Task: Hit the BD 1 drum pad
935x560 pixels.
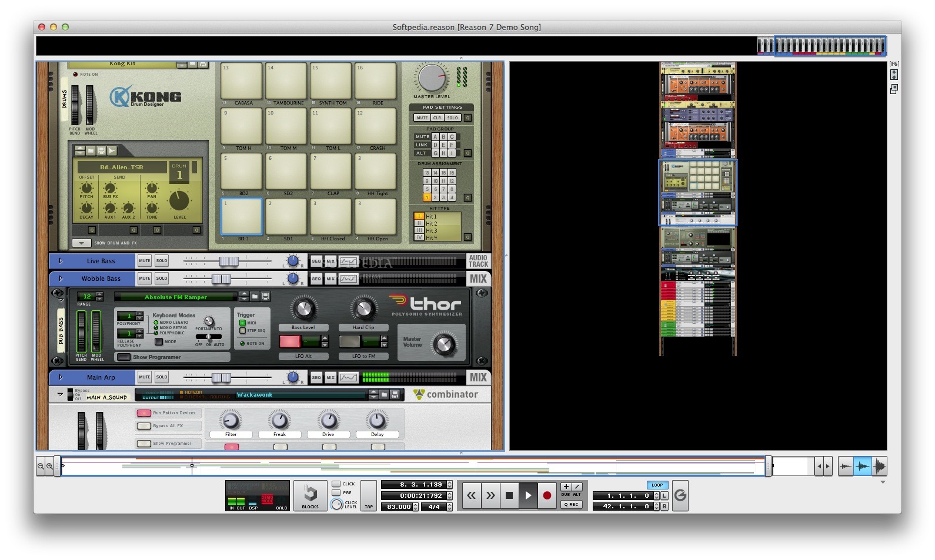Action: point(241,217)
